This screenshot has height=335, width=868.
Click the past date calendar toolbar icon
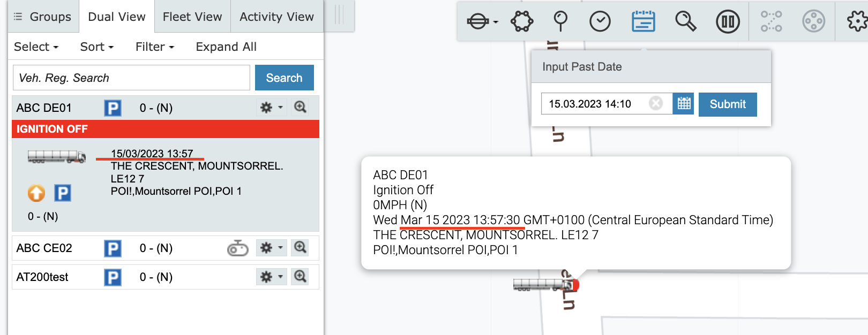click(x=643, y=22)
